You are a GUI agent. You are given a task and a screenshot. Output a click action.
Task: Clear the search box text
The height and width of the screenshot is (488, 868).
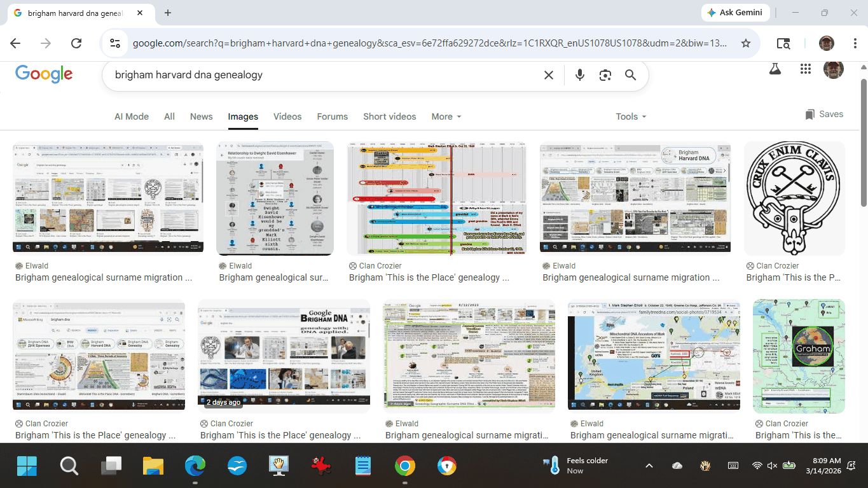(x=549, y=75)
